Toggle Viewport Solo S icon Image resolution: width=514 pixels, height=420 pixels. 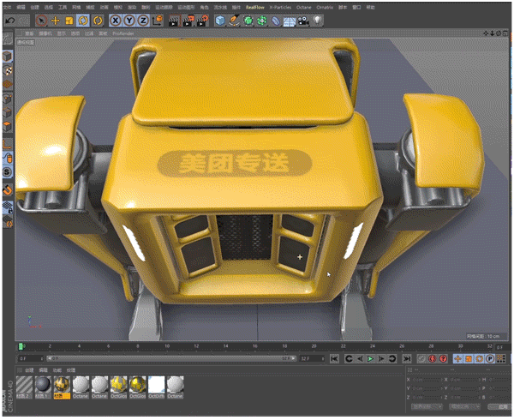(x=8, y=171)
